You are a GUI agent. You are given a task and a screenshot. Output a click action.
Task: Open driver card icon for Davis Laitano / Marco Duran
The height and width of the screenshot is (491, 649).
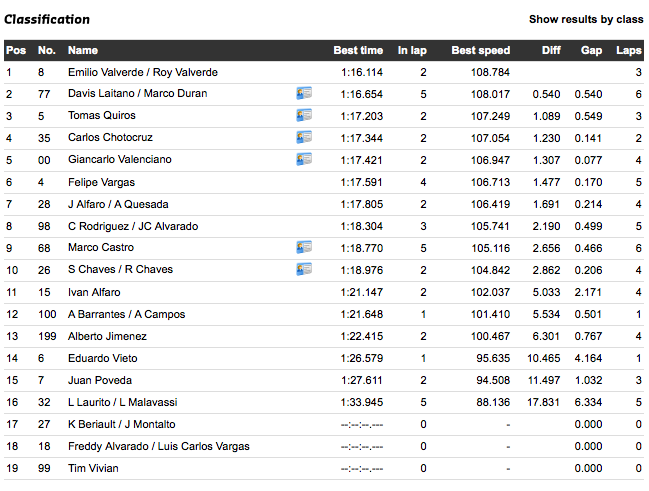(x=304, y=93)
